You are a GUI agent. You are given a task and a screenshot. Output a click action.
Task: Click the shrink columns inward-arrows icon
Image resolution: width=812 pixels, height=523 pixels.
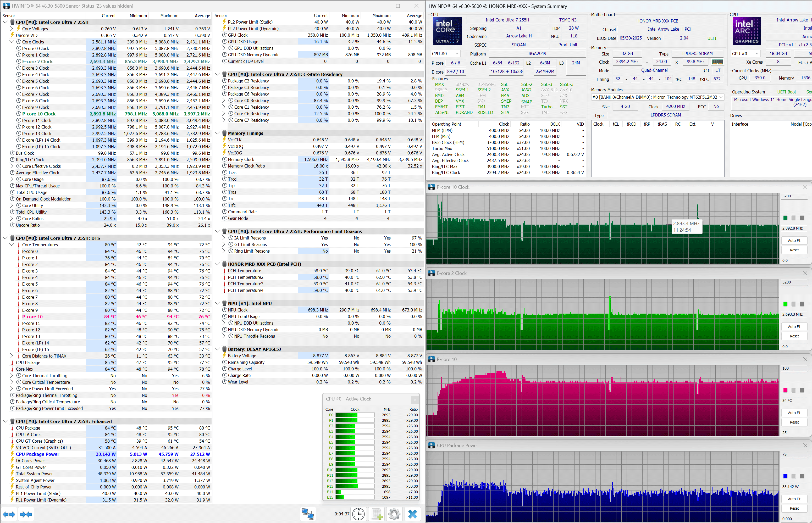coord(26,514)
